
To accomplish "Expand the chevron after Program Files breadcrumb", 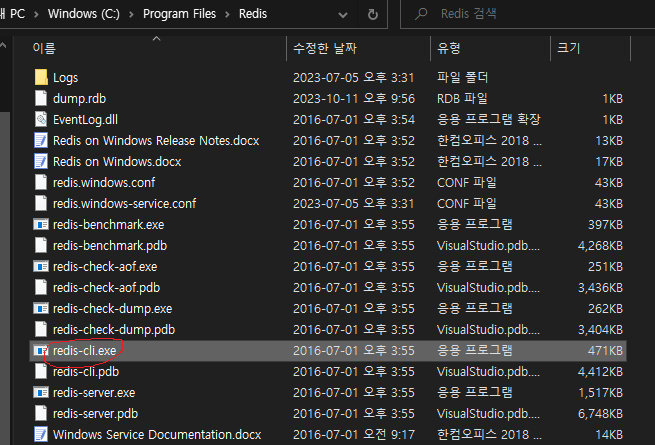I will 228,15.
